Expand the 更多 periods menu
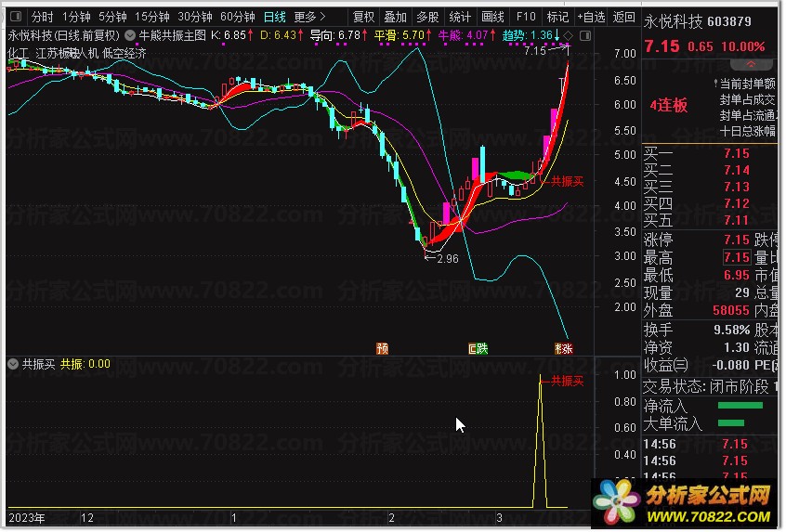The image size is (786, 532). click(309, 17)
